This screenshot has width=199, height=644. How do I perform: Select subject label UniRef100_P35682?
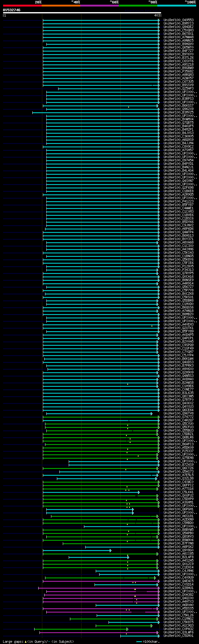coord(179,71)
